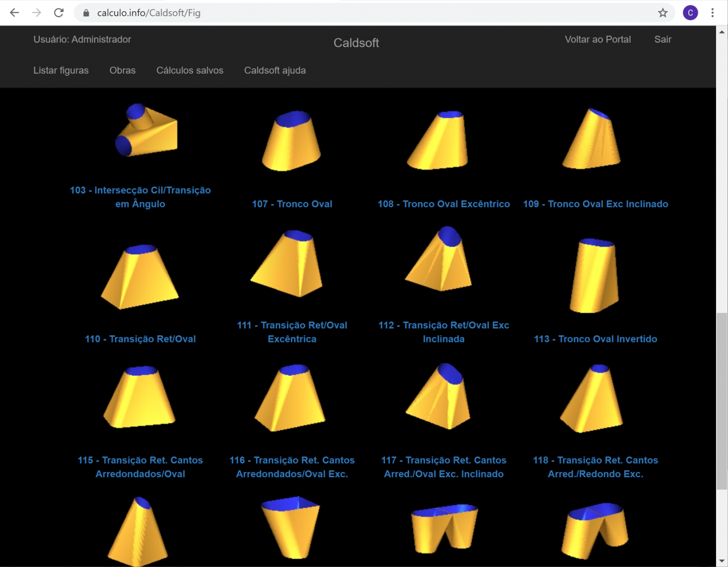Log out with the Sair link

click(662, 39)
